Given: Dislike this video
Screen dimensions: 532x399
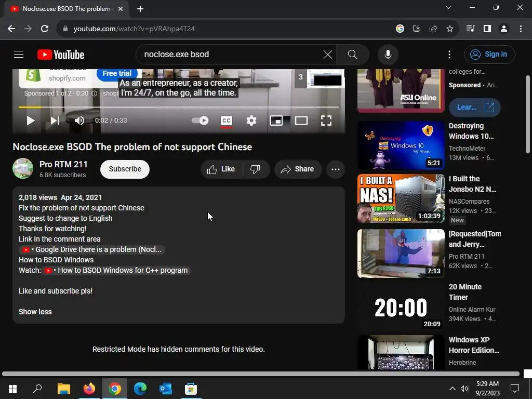Looking at the screenshot, I should tap(255, 169).
